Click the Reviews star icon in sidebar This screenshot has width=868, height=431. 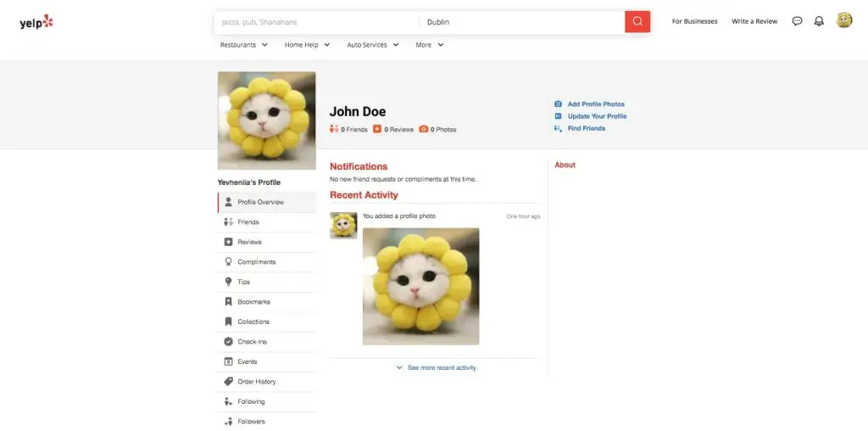pyautogui.click(x=228, y=242)
